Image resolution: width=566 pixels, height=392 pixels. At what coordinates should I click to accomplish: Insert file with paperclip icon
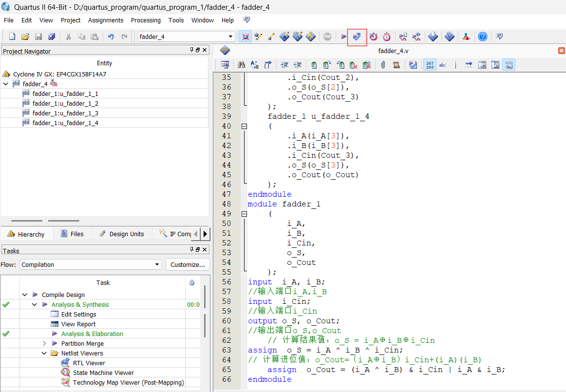[x=383, y=65]
